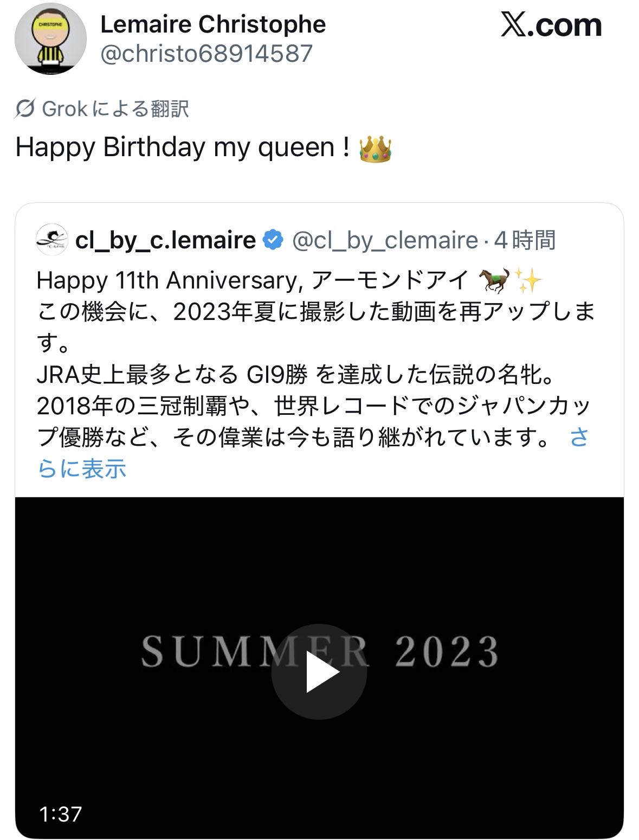Click the X.com logo
Image resolution: width=639 pixels, height=840 pixels.
coord(551,25)
